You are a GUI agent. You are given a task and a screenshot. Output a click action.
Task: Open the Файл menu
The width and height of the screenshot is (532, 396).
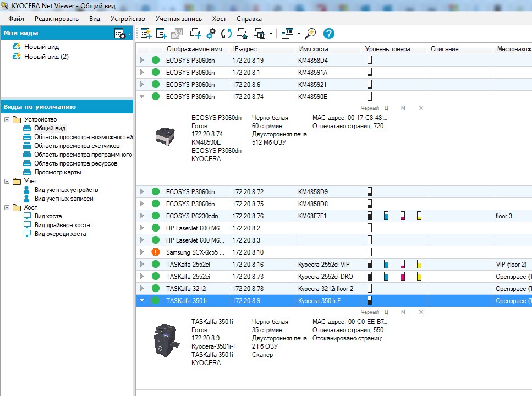17,19
